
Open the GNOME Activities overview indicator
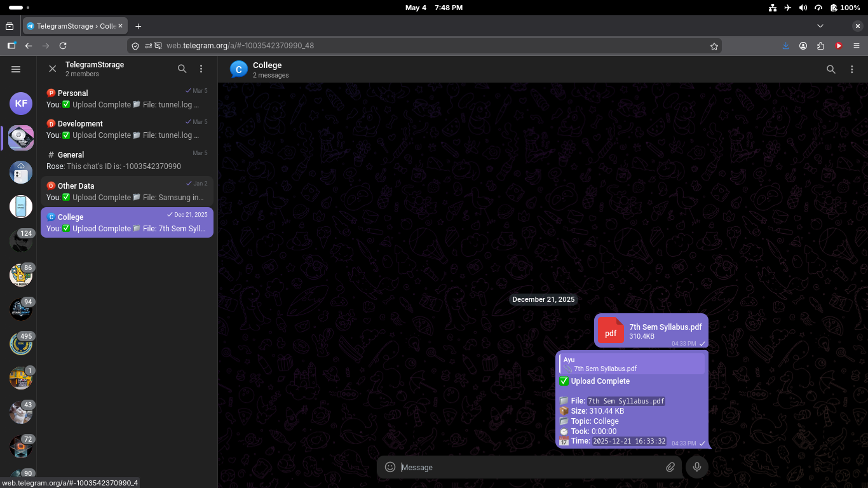[20, 8]
